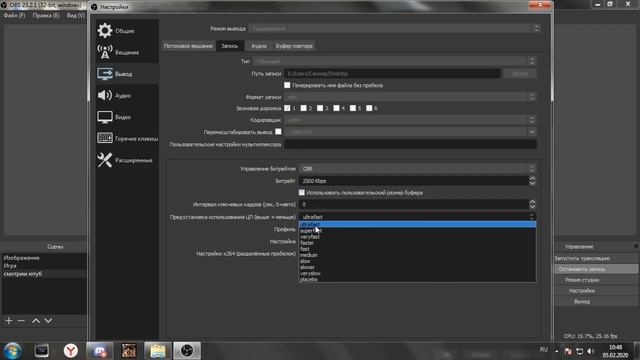Image resolution: width=640 pixels, height=360 pixels.
Task: Open the Тип dropdown
Action: click(x=394, y=61)
